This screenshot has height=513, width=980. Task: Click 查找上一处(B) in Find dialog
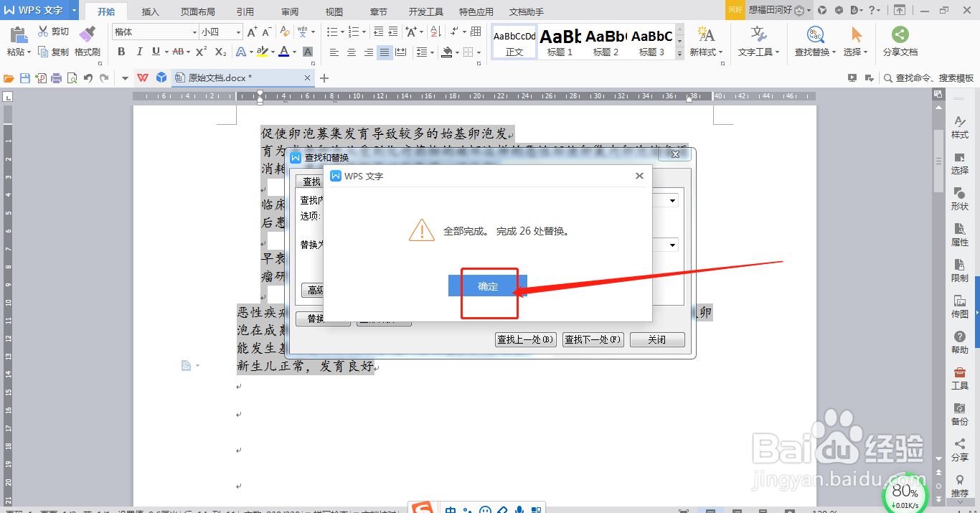526,339
